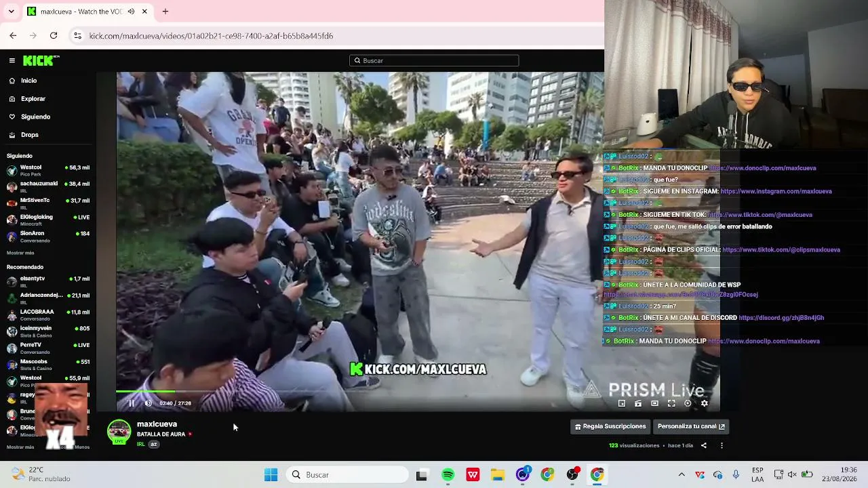The image size is (868, 488).
Task: Open the ESP LAA language switcher
Action: point(757,474)
